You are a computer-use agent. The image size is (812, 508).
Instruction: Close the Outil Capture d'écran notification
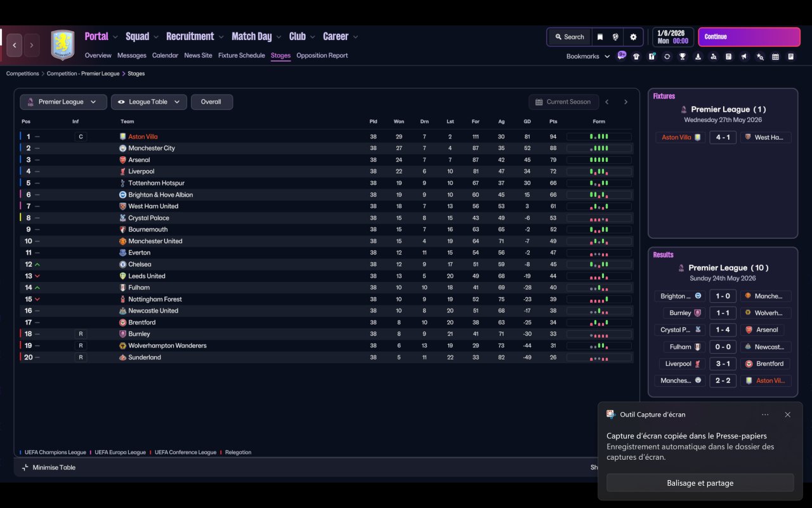(x=787, y=415)
